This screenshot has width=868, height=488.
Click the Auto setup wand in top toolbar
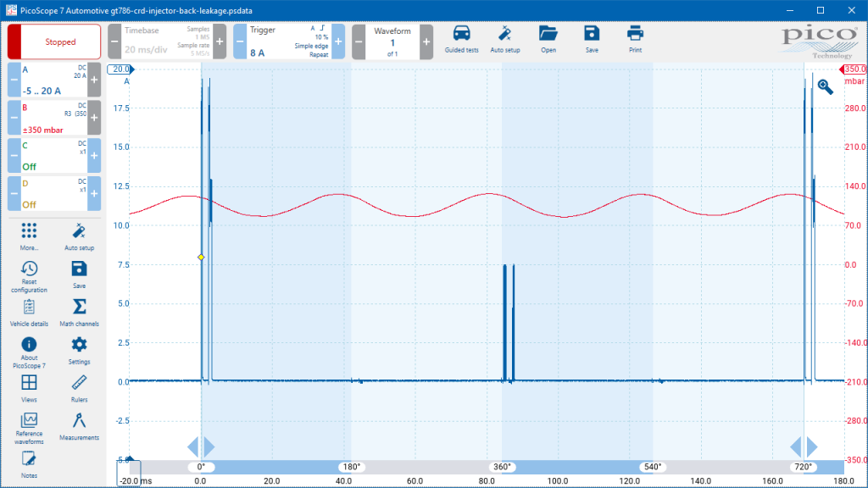(x=505, y=39)
